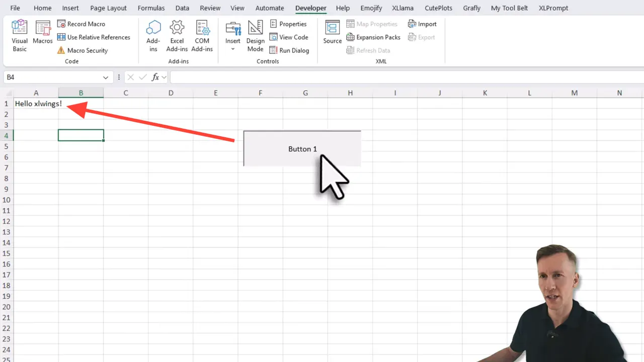This screenshot has height=362, width=644.
Task: Open the Visual Basic editor
Action: pos(19,34)
